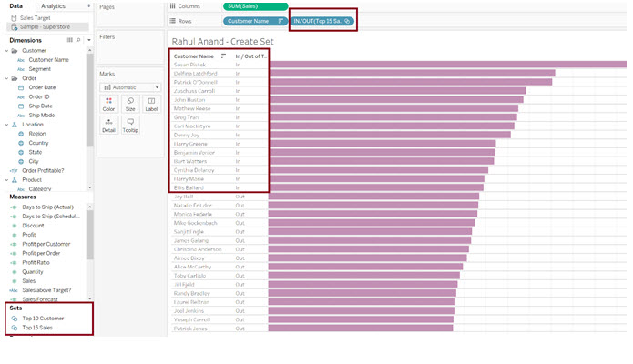Select the Profit per Customer measure

pyautogui.click(x=46, y=244)
